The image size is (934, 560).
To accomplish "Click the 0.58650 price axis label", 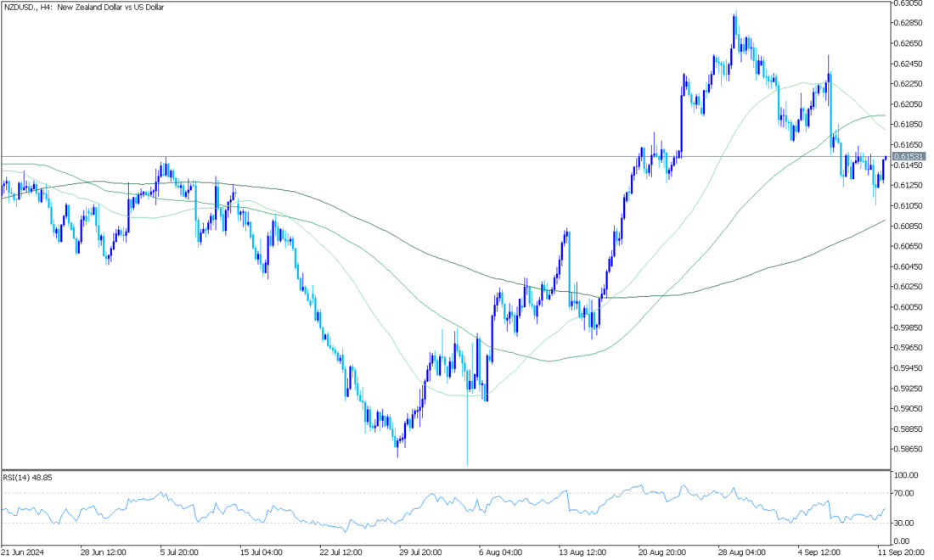I will click(909, 450).
